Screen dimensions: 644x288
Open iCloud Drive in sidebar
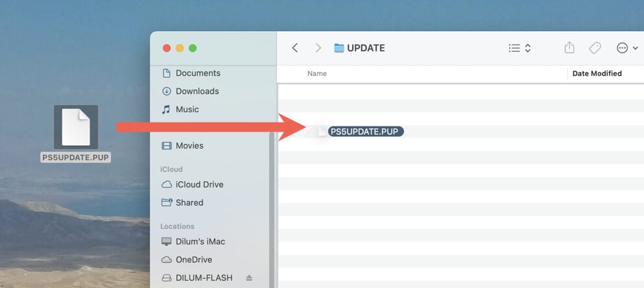coord(199,185)
